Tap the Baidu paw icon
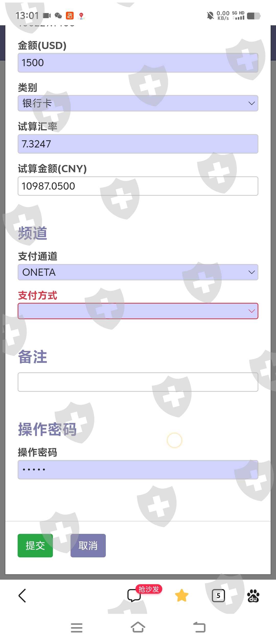The width and height of the screenshot is (276, 644). [253, 596]
